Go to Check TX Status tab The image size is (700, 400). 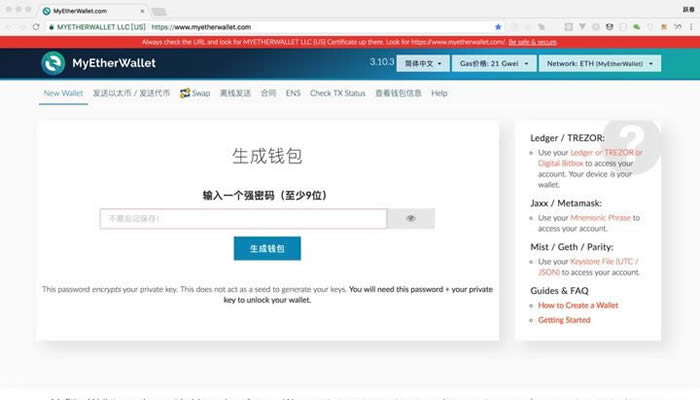click(x=338, y=93)
